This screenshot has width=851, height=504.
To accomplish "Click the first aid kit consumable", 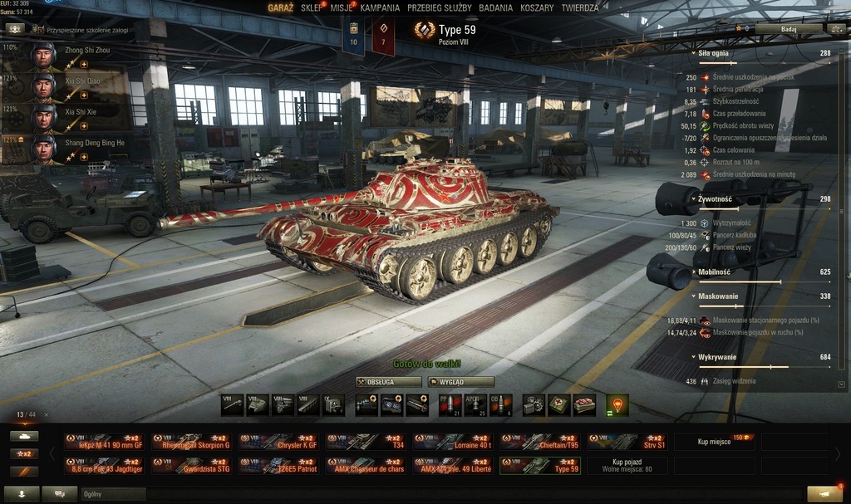I will click(558, 405).
